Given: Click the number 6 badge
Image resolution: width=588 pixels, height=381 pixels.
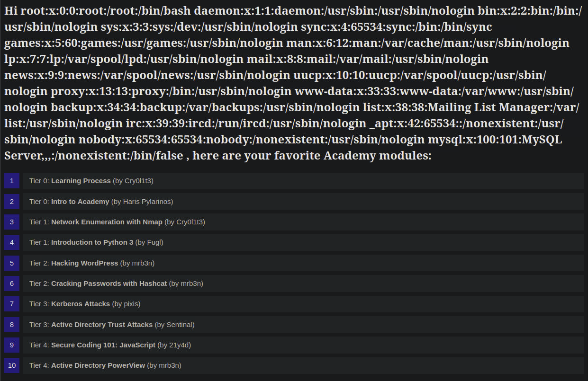Looking at the screenshot, I should point(12,284).
